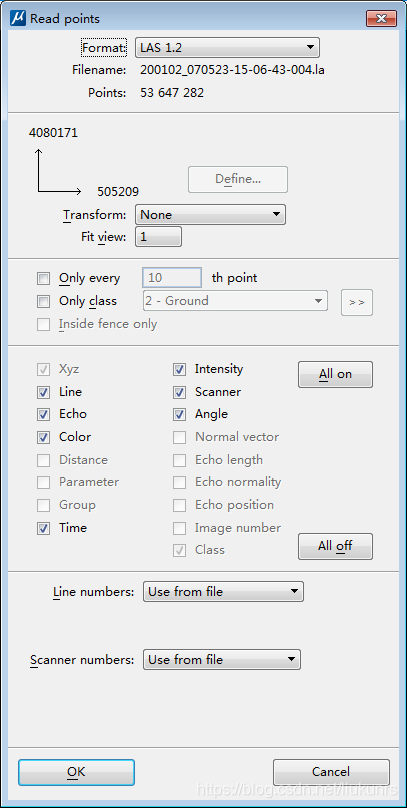Screen dimensions: 407x808
Task: Uncheck the Line attribute checkbox
Action: pyautogui.click(x=44, y=392)
